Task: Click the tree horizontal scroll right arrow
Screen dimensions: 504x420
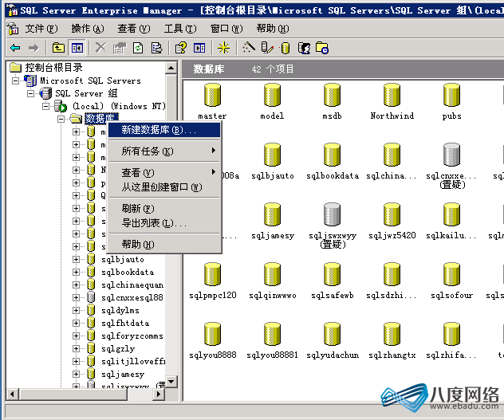Action: pyautogui.click(x=158, y=394)
